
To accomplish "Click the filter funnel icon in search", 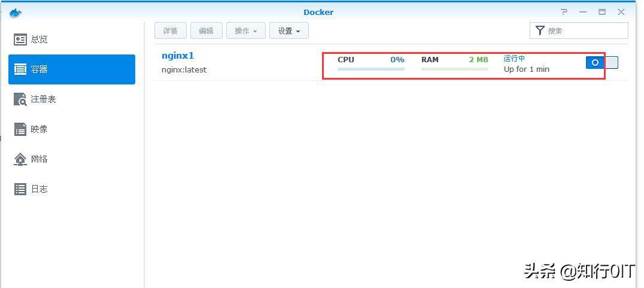I will click(x=540, y=31).
